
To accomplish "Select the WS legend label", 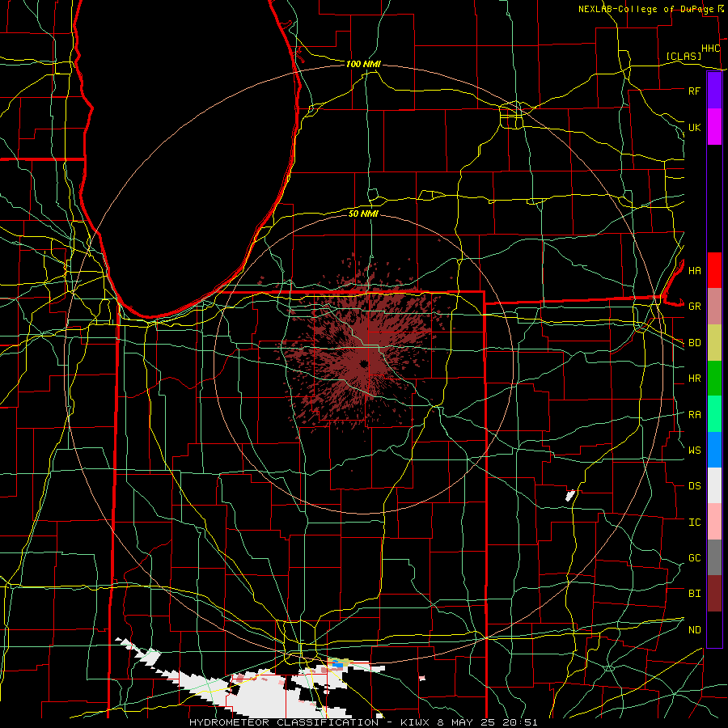I will (x=694, y=450).
